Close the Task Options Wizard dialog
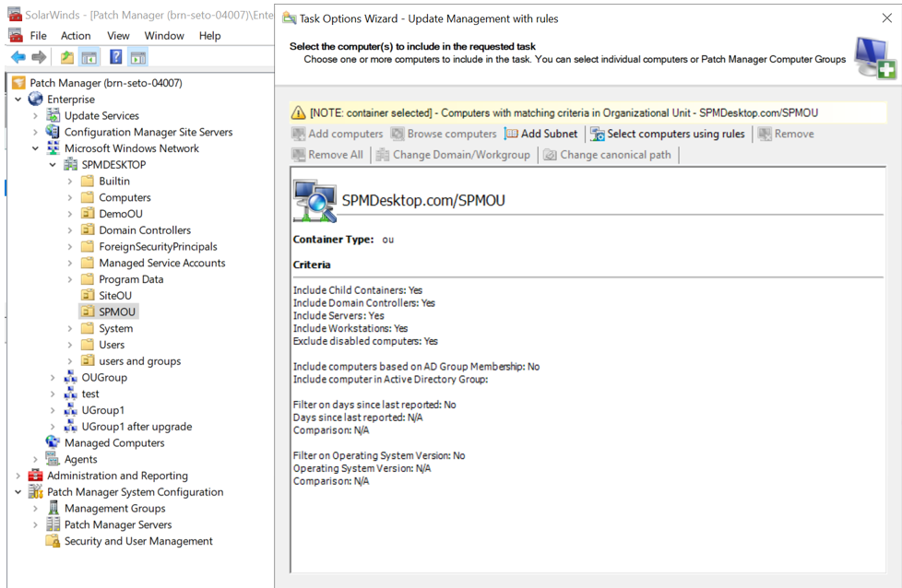Screen dimensions: 902x588 click(886, 18)
